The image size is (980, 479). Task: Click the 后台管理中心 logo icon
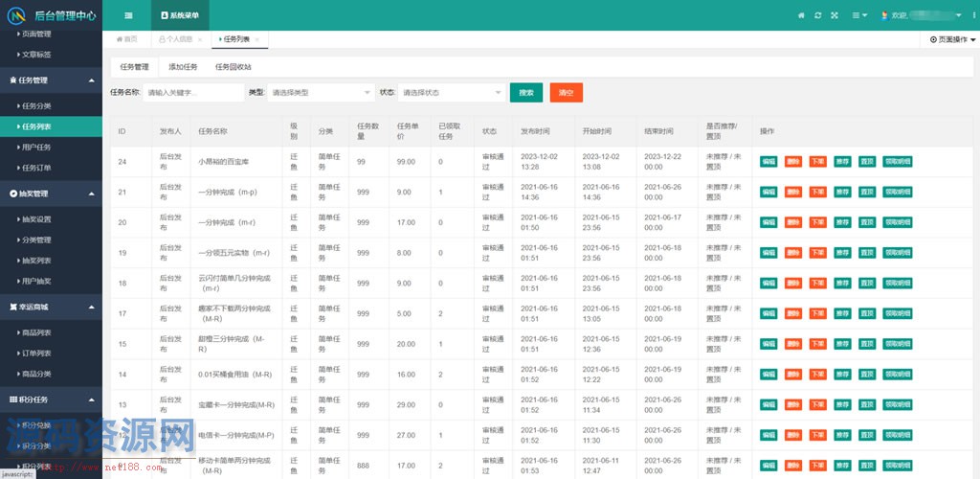point(17,15)
